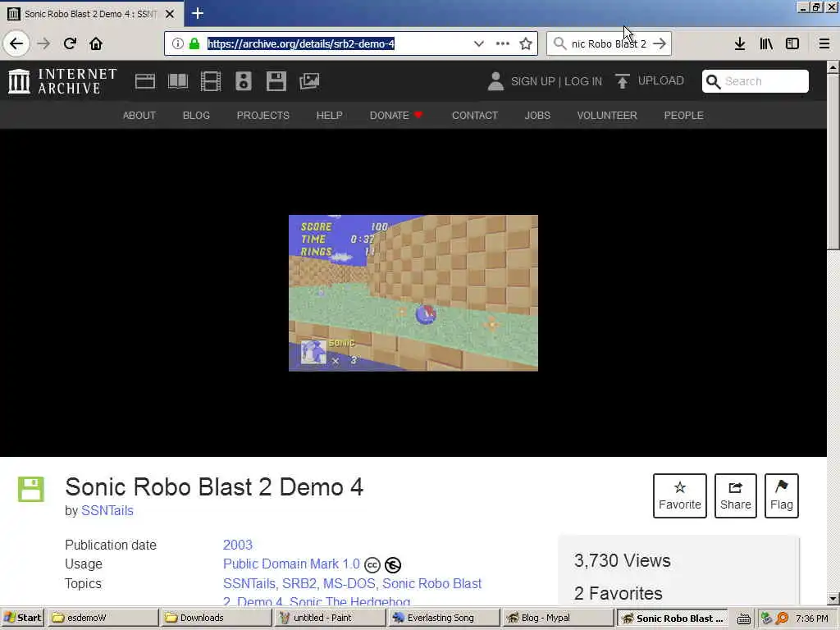Image resolution: width=840 pixels, height=630 pixels.
Task: Open the browser library icon
Action: (x=766, y=43)
